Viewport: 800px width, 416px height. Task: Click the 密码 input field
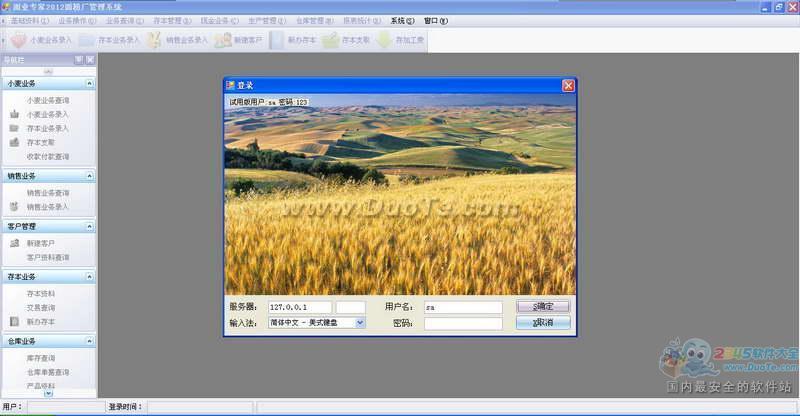[462, 323]
